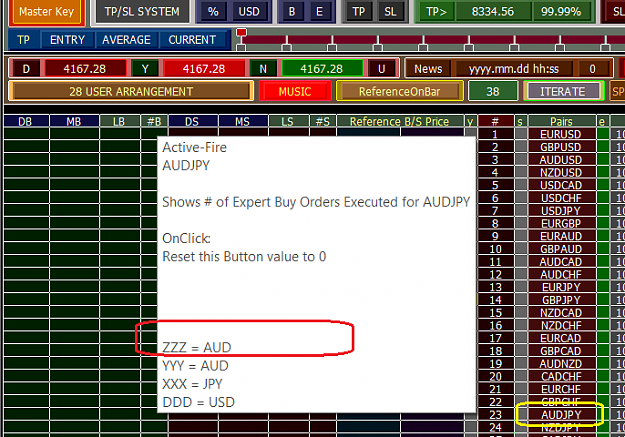
Task: Click the News button
Action: (428, 69)
